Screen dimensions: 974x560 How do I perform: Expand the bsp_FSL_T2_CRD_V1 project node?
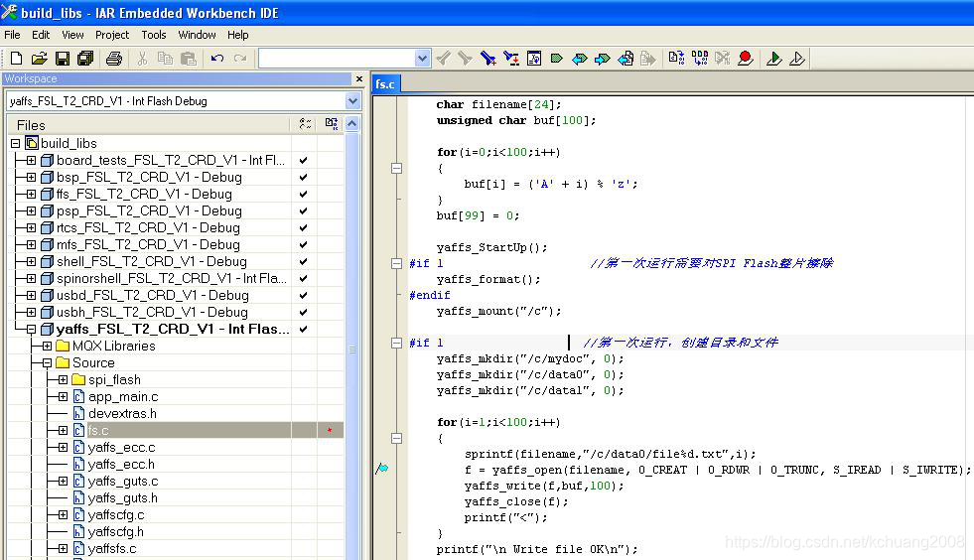(31, 177)
